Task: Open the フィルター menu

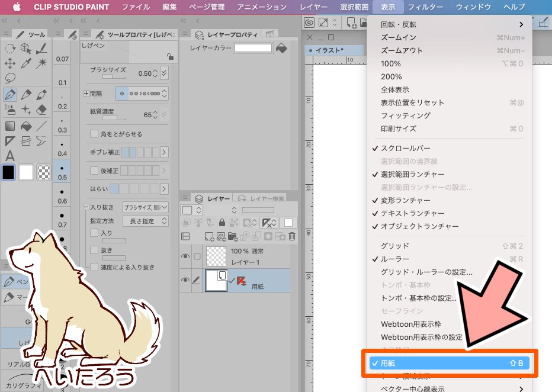Action: pos(425,7)
